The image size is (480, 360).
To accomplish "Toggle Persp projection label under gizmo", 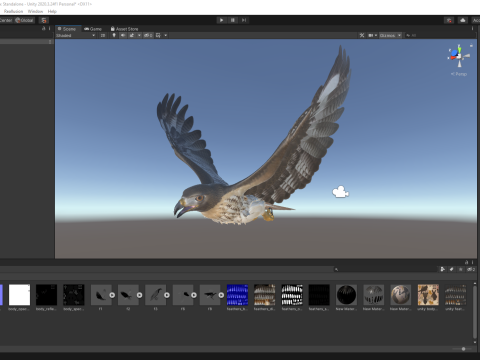I will (x=459, y=74).
